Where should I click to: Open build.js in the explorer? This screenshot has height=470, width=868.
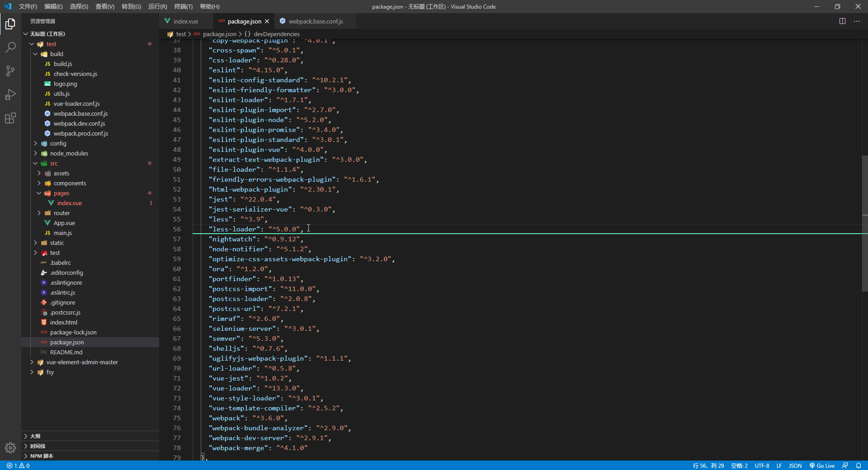coord(90,64)
